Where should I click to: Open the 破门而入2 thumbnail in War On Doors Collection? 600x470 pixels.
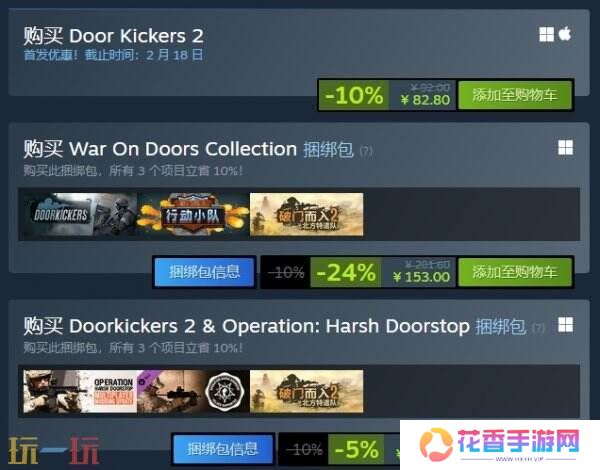coord(307,214)
